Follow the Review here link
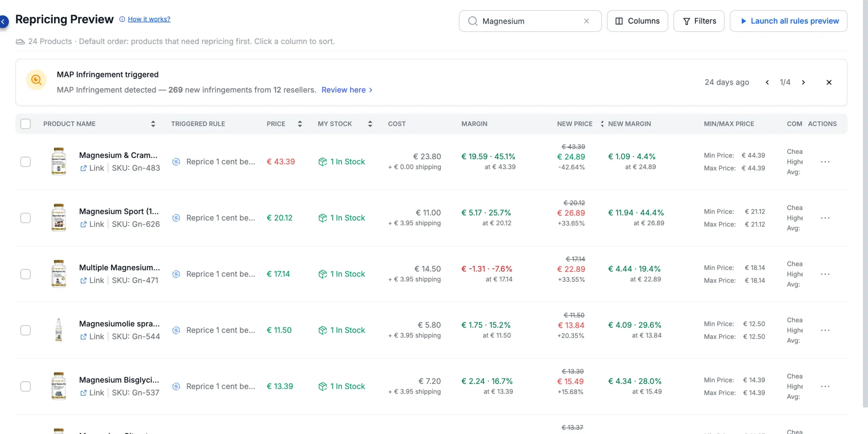The image size is (868, 434). pos(347,90)
